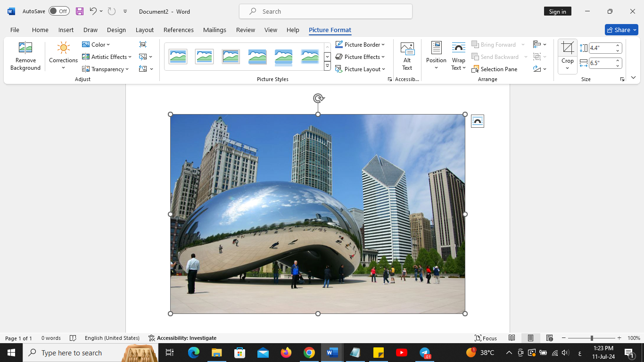644x362 pixels.
Task: Toggle the AutoSave switch
Action: coord(59,11)
